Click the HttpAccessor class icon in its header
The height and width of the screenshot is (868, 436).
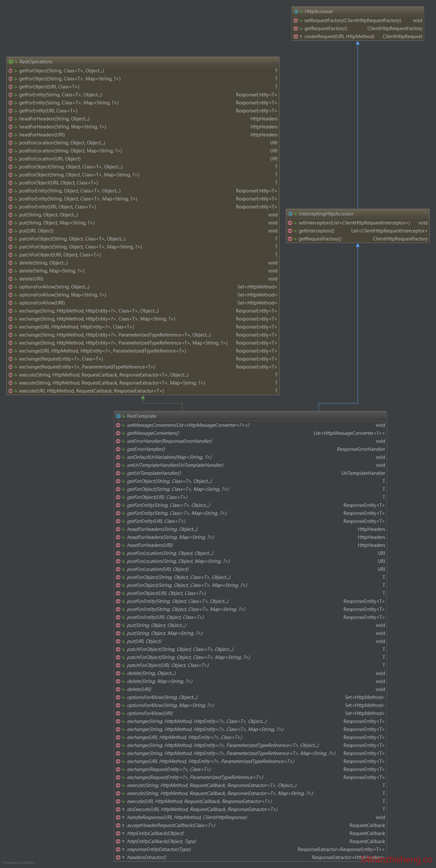(x=295, y=12)
